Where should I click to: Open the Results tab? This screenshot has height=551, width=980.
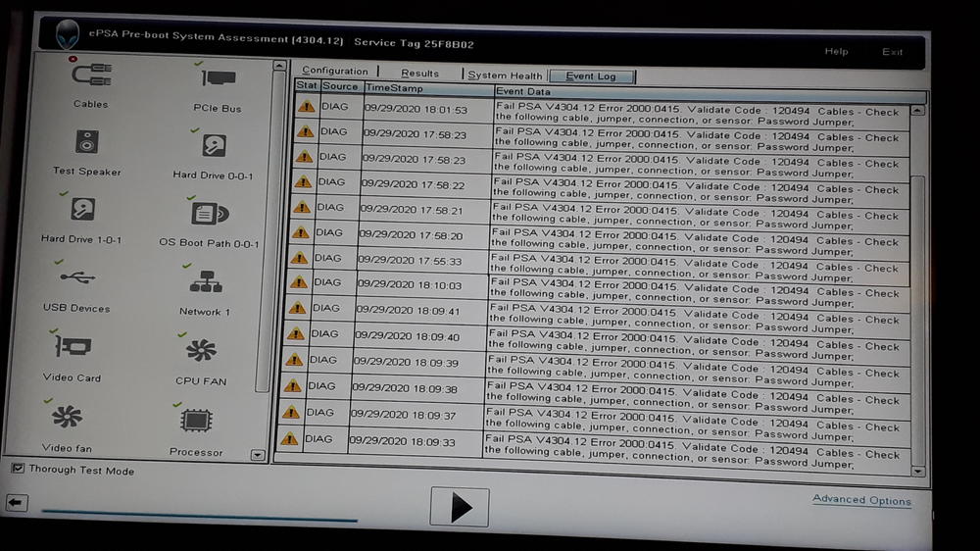point(419,74)
